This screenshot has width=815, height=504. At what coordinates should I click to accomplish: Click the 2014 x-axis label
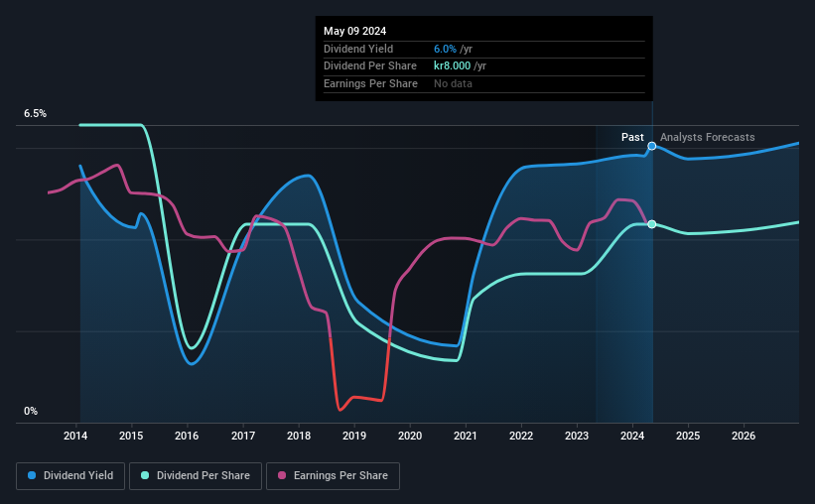(x=75, y=436)
